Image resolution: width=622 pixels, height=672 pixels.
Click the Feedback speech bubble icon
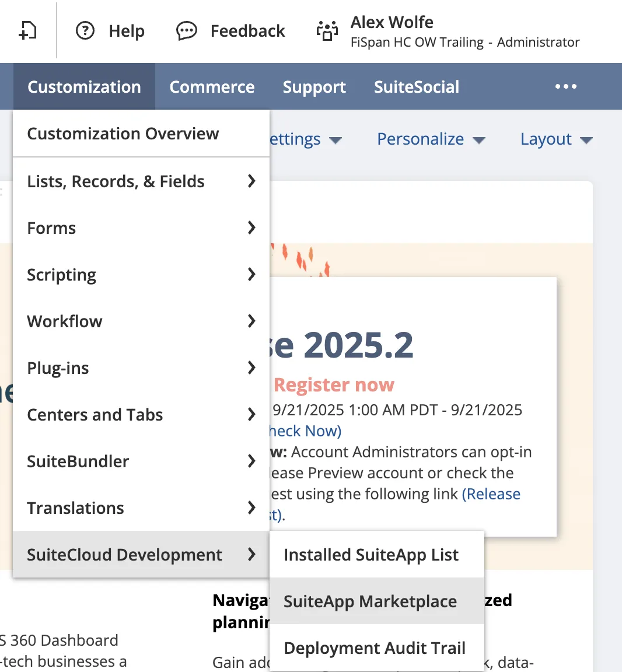point(187,31)
